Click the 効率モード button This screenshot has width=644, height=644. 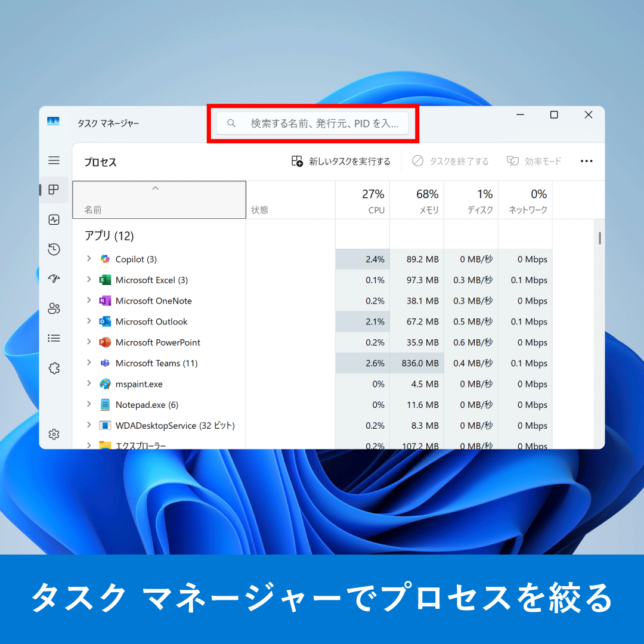(x=534, y=161)
